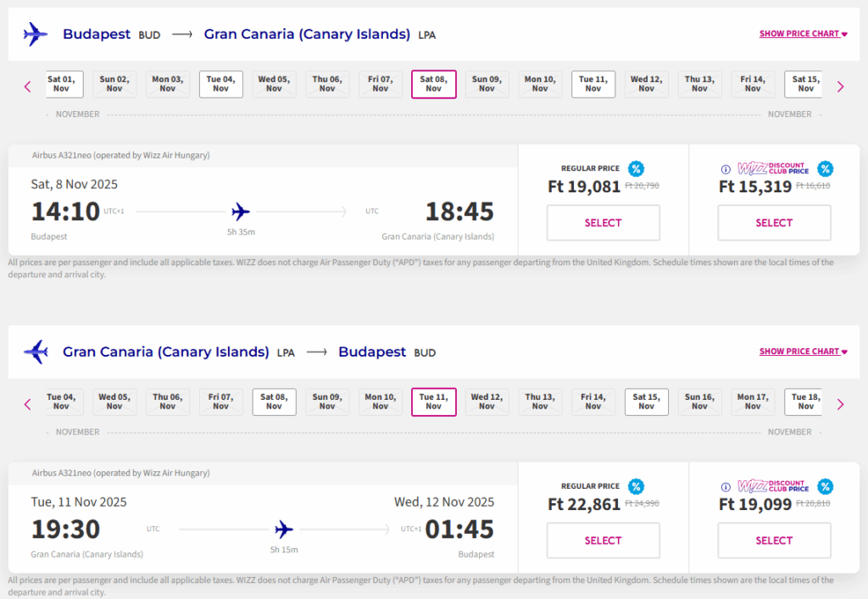Show later outbound dates with right arrow
Image resolution: width=868 pixels, height=599 pixels.
840,86
